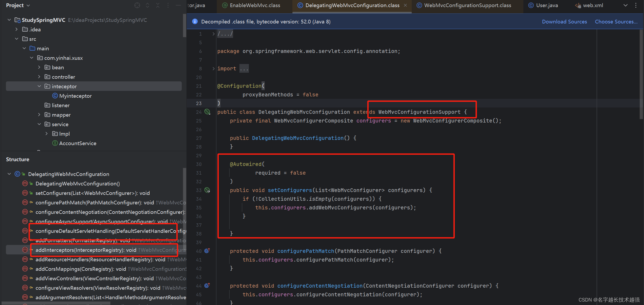
Task: Click the gutter icon on line 24
Action: pyautogui.click(x=207, y=112)
